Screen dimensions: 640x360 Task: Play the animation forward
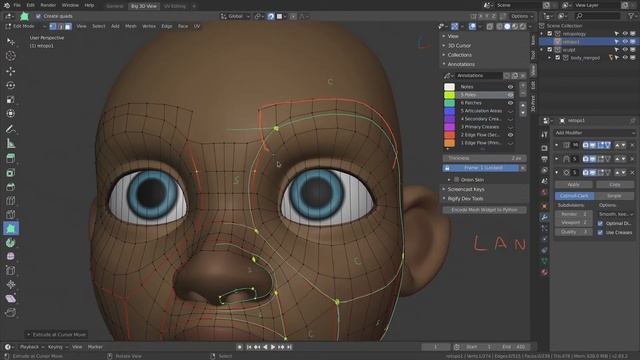pos(273,347)
